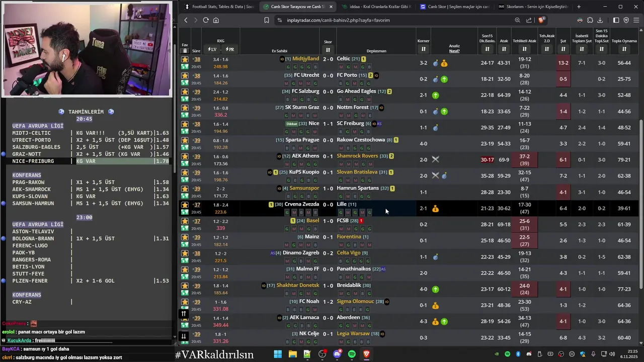
Task: Sort table by Skor column
Action: [x=328, y=50]
